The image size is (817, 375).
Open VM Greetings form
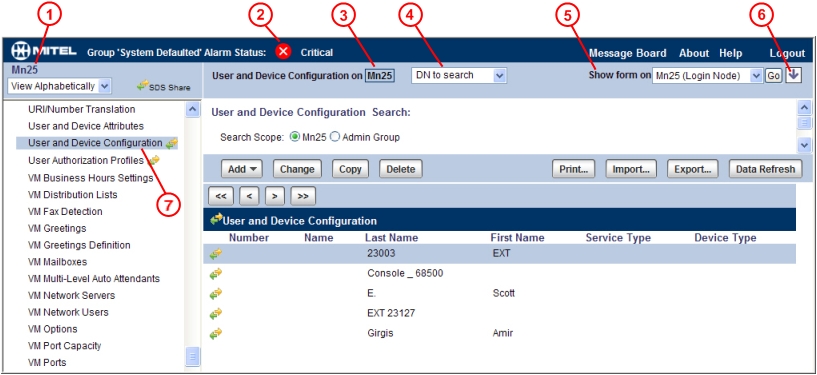(x=57, y=228)
